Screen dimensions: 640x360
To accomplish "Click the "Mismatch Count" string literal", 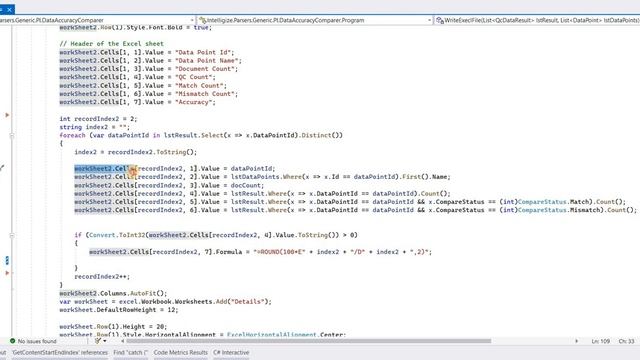I will click(204, 94).
